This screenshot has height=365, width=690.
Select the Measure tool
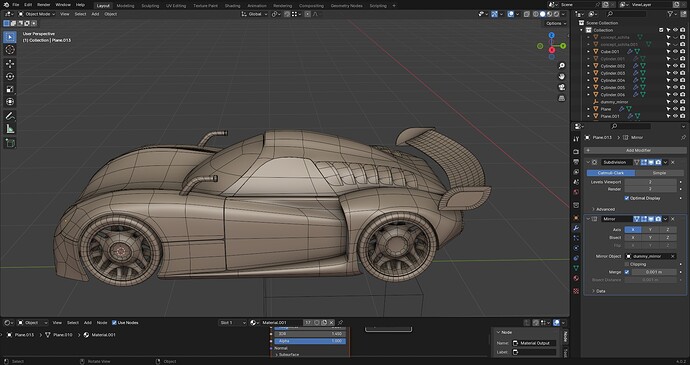click(10, 129)
